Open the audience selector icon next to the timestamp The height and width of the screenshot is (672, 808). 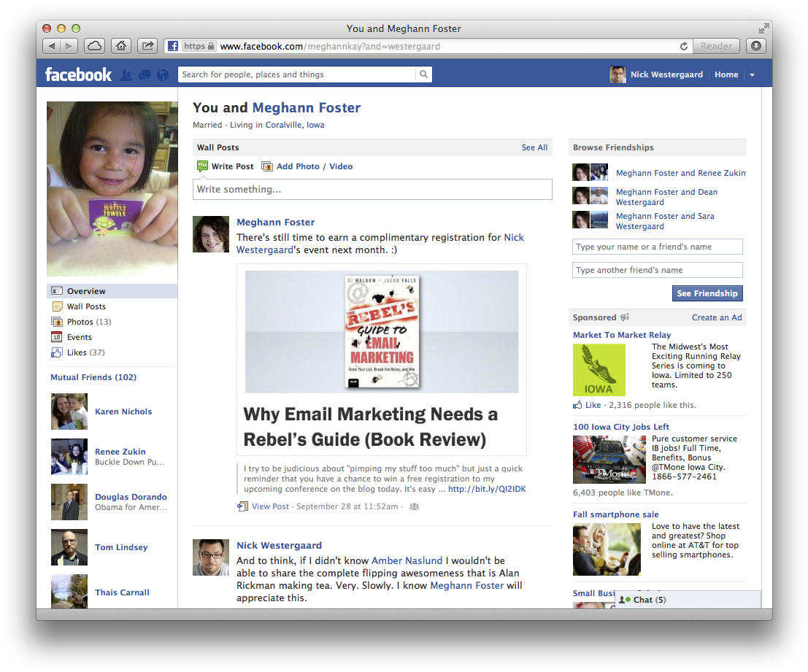click(413, 506)
